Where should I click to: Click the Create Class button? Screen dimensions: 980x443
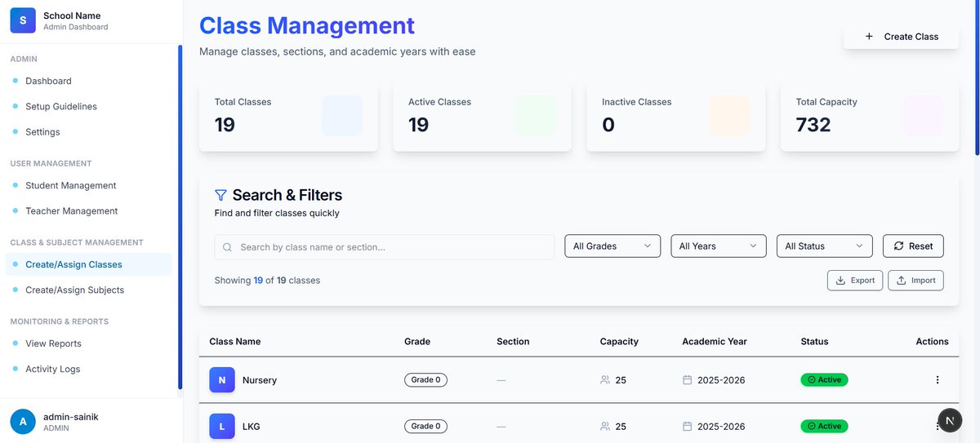pyautogui.click(x=902, y=37)
